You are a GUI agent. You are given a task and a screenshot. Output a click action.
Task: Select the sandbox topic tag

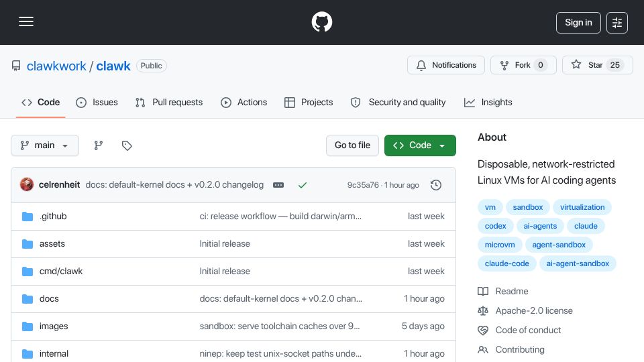tap(528, 207)
